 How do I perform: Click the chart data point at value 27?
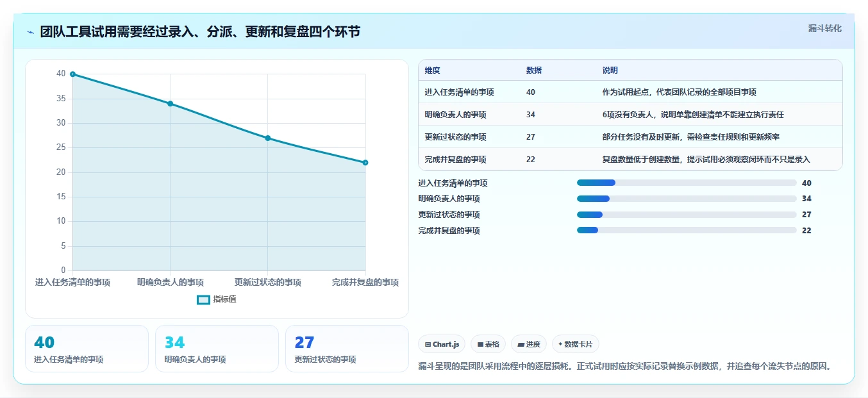(268, 138)
